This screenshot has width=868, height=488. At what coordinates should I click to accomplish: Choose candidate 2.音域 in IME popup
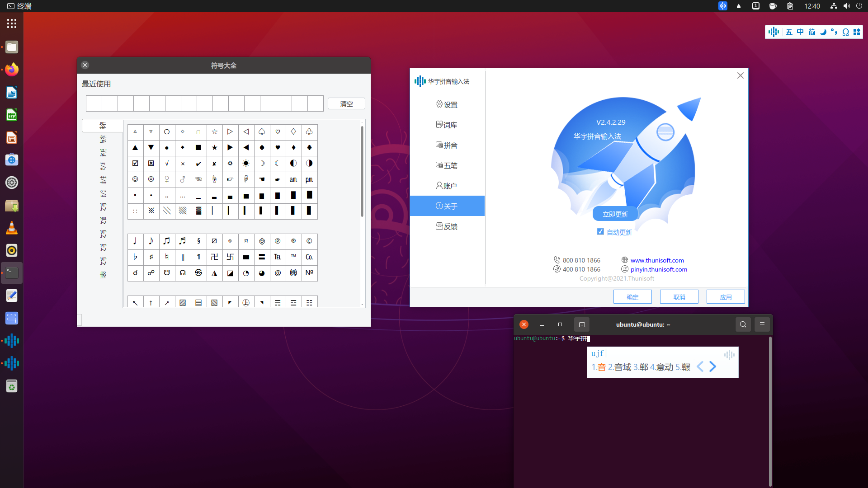click(619, 367)
